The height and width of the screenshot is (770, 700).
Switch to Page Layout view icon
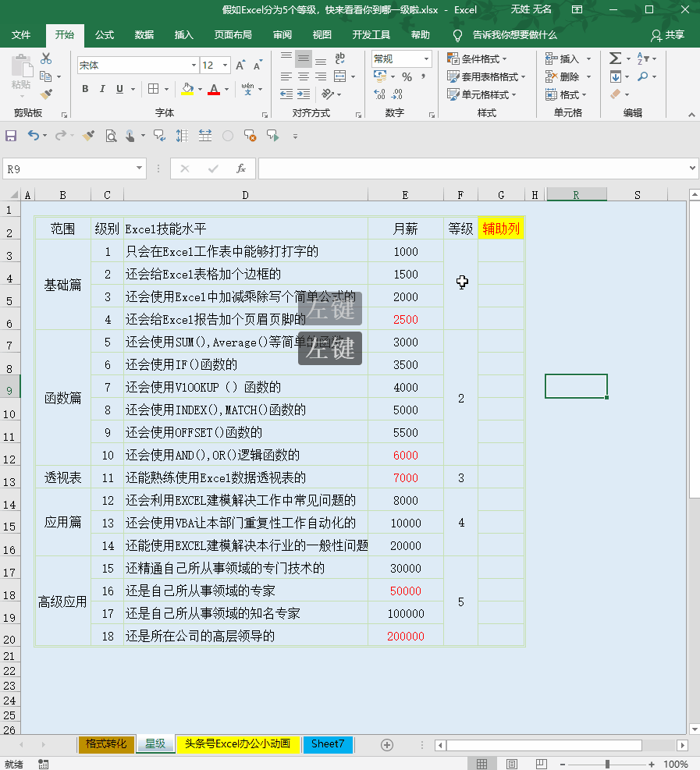(512, 764)
